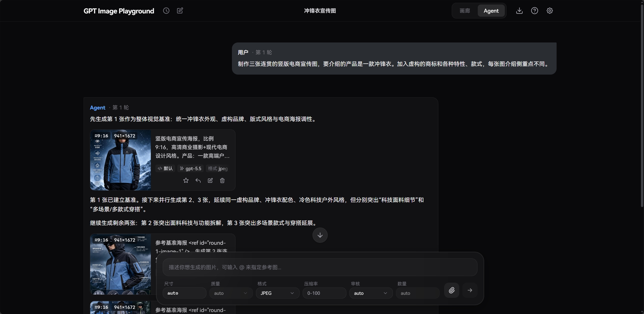Open the 审核 auto dropdown
This screenshot has width=644, height=314.
pyautogui.click(x=371, y=293)
